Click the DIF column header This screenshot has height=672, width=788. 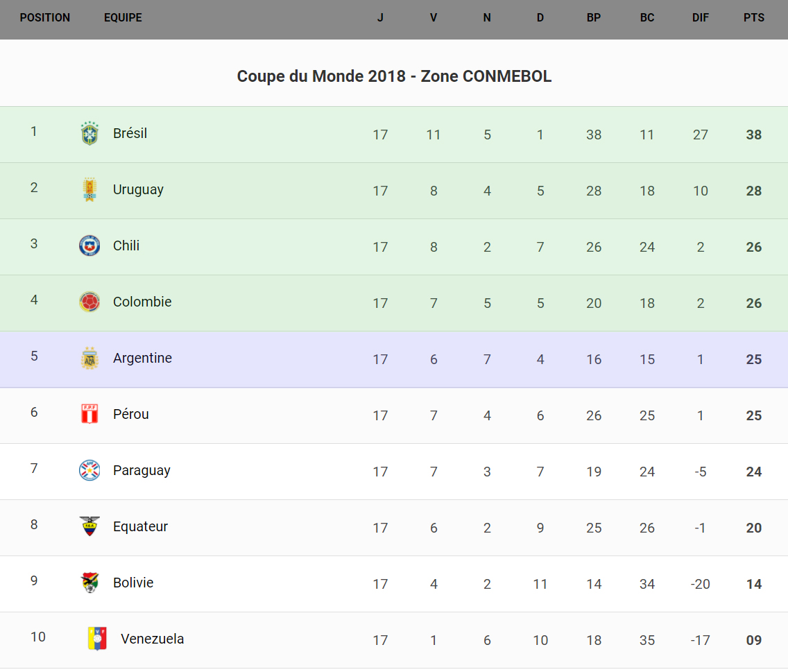point(701,18)
